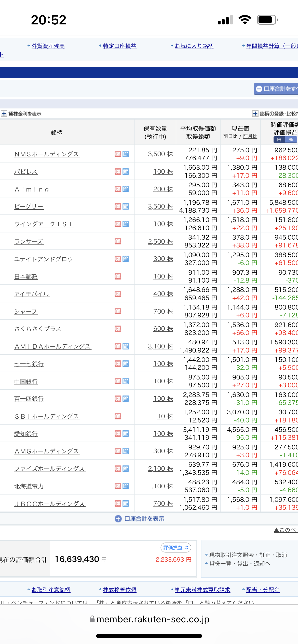Image resolution: width=298 pixels, height=644 pixels.
Task: Open the calendar icon for 七十七銀行
Action: (x=126, y=363)
